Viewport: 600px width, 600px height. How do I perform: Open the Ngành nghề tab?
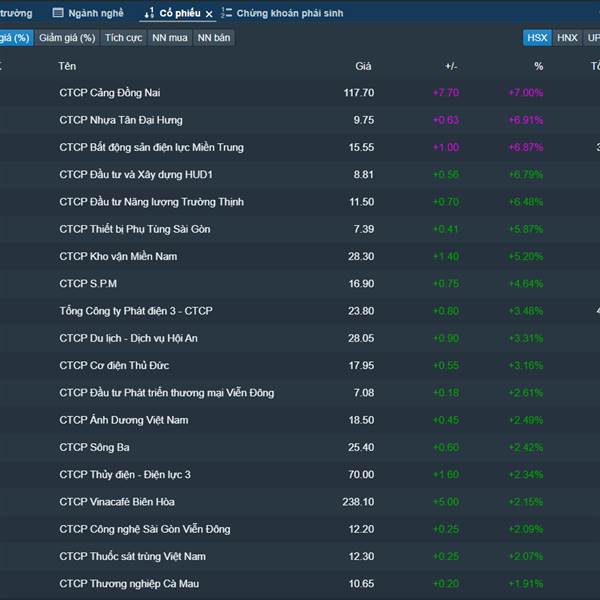[x=88, y=13]
